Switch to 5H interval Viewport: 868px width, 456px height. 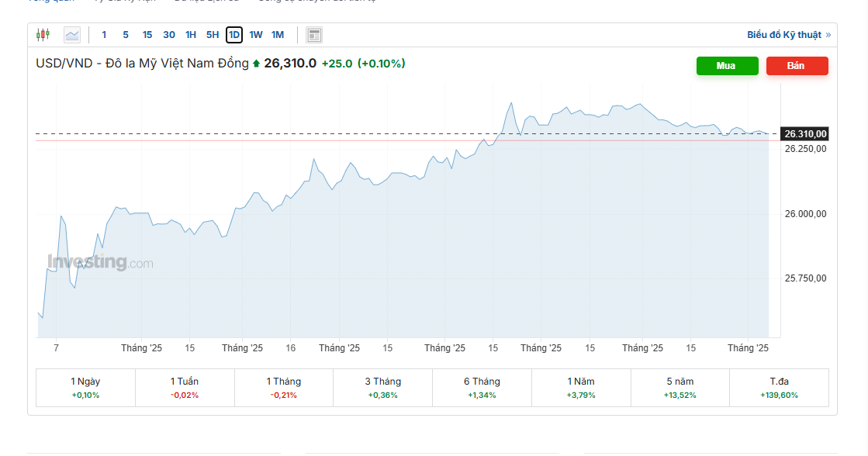point(213,34)
